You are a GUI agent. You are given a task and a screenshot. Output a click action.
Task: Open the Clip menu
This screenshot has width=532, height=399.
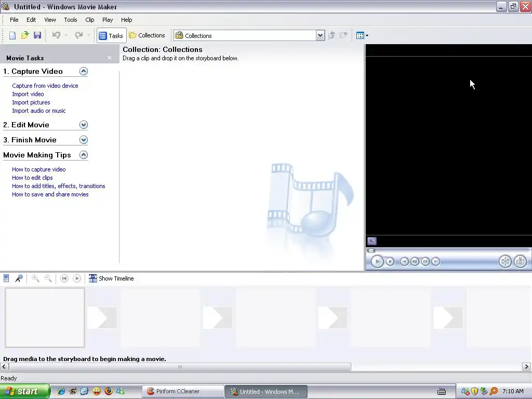pos(90,20)
